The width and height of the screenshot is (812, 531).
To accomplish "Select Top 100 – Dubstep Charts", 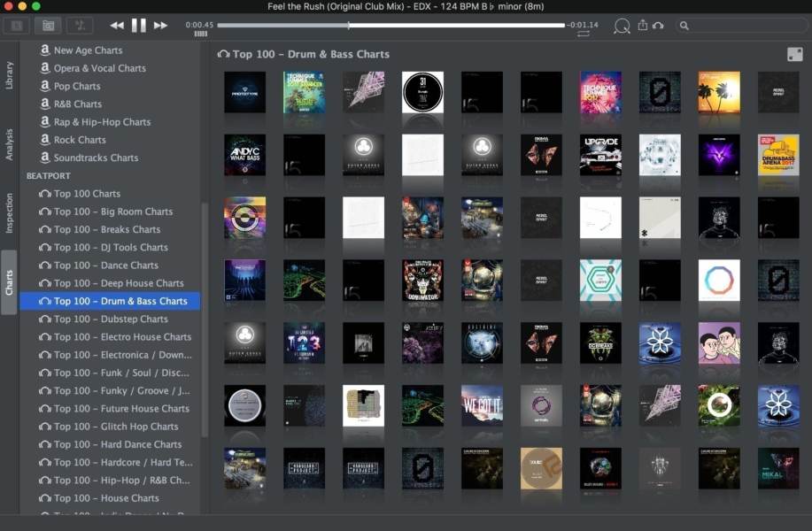I will coord(111,319).
